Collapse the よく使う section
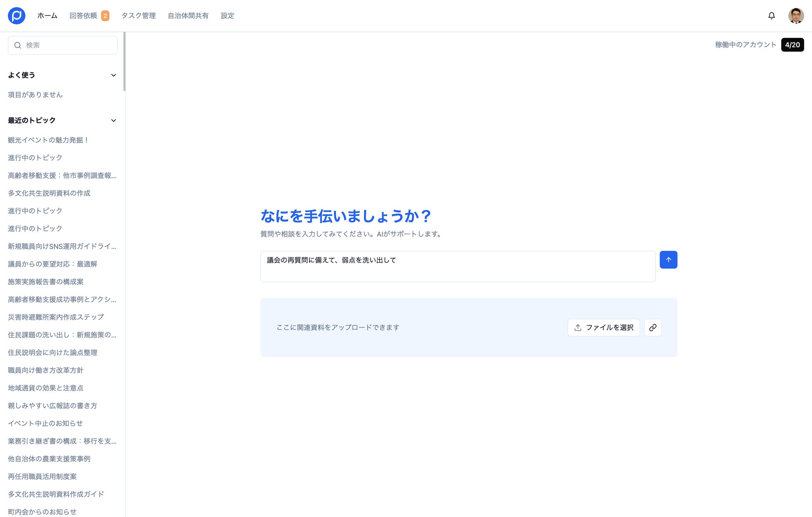The height and width of the screenshot is (517, 812). (x=113, y=75)
